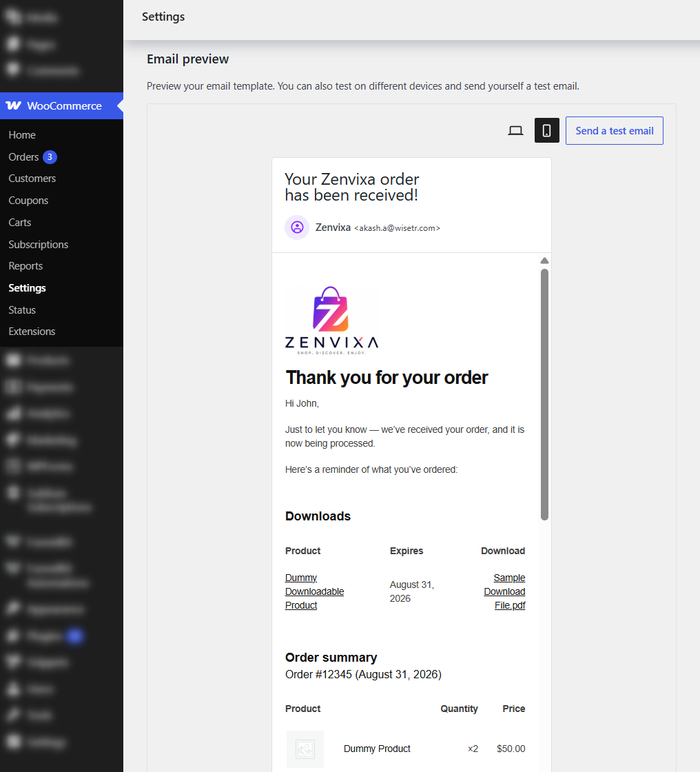Go to Subscriptions page
The image size is (700, 772).
point(39,244)
